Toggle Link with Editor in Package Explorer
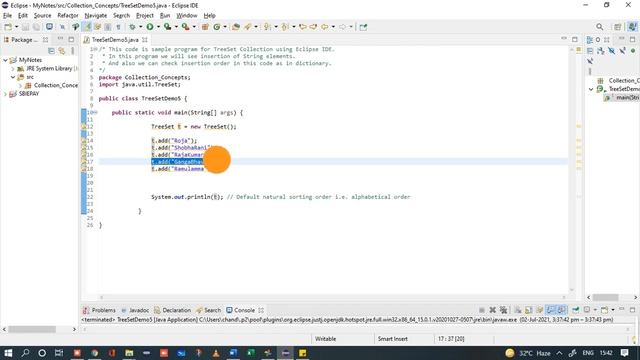This screenshot has height=360, width=640. (62, 51)
